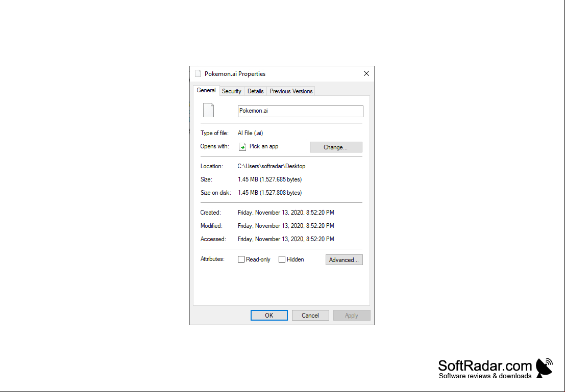Click the 'Accessed:' label
Viewport: 565px width, 392px height.
coord(213,239)
